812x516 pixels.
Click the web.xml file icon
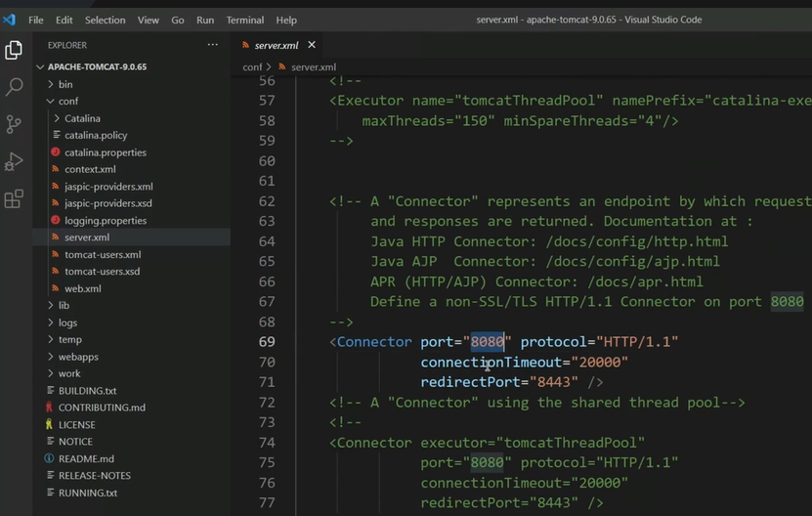click(56, 288)
